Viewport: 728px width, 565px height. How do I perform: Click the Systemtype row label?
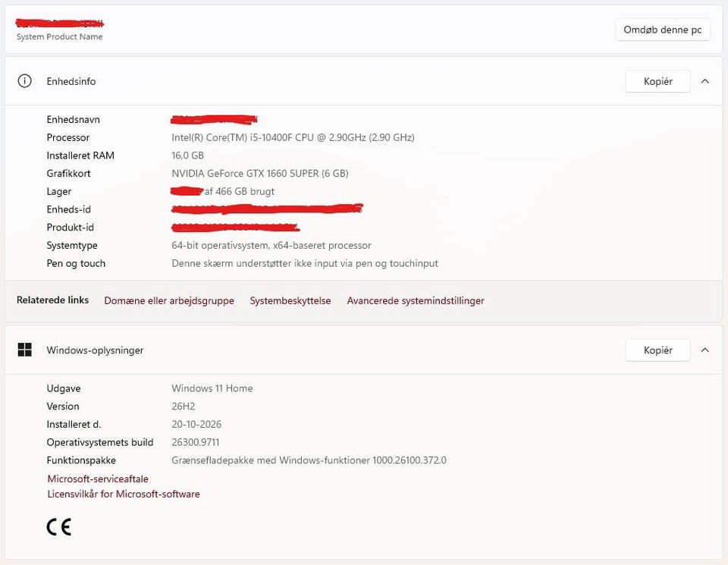[x=72, y=245]
